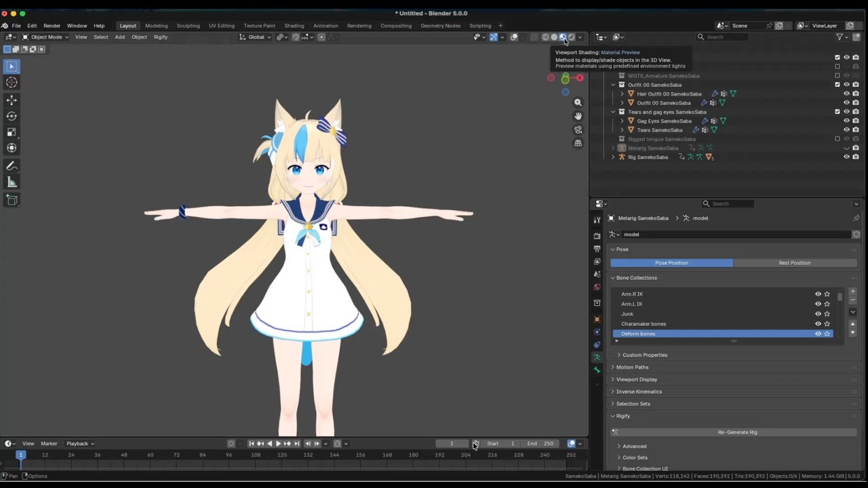Select the Cursor tool in the toolbar
This screenshot has height=488, width=868.
tap(12, 82)
